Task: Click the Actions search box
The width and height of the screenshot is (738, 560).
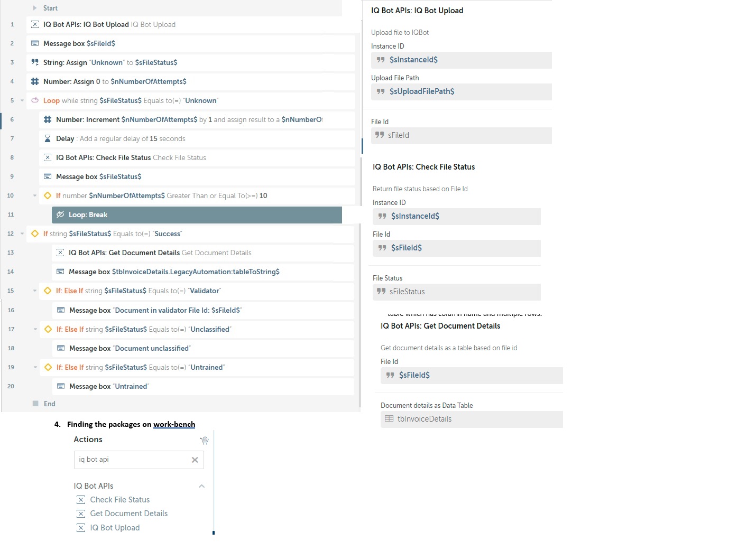Action: coord(132,460)
